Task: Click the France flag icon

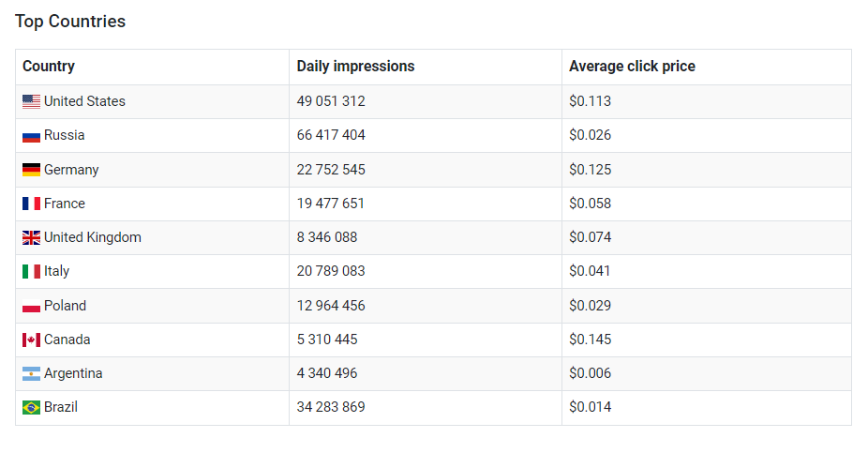Action: 31,204
